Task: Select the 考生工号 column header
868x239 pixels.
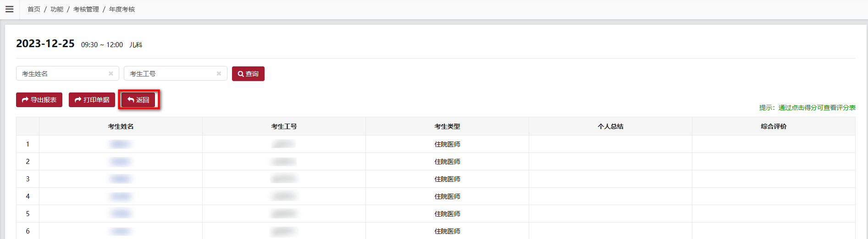Action: tap(284, 126)
